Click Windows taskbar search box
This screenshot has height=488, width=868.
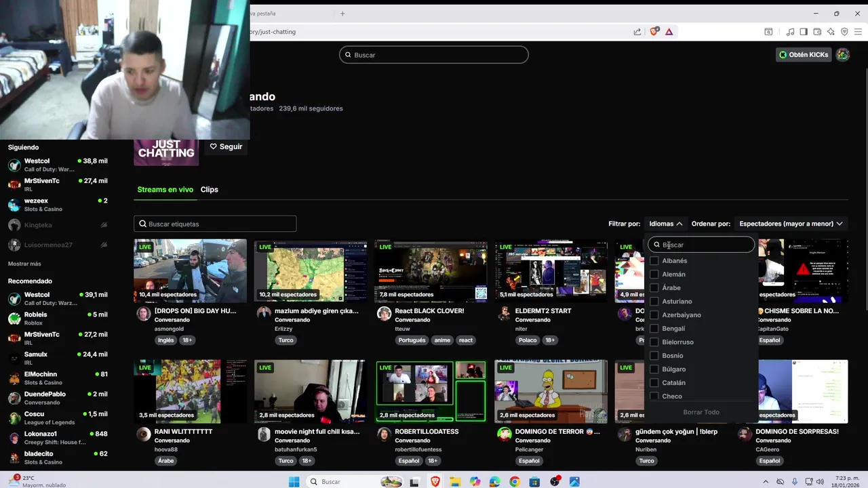coord(355,482)
